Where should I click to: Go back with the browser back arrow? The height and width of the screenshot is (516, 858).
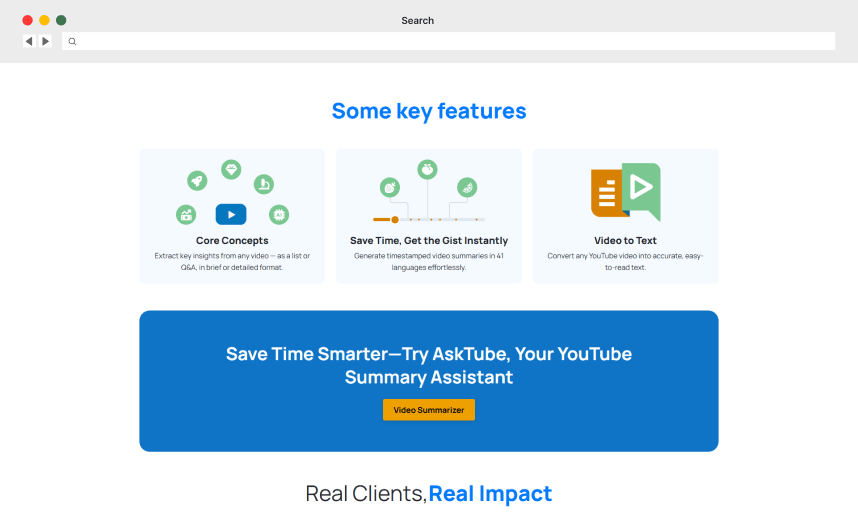29,41
